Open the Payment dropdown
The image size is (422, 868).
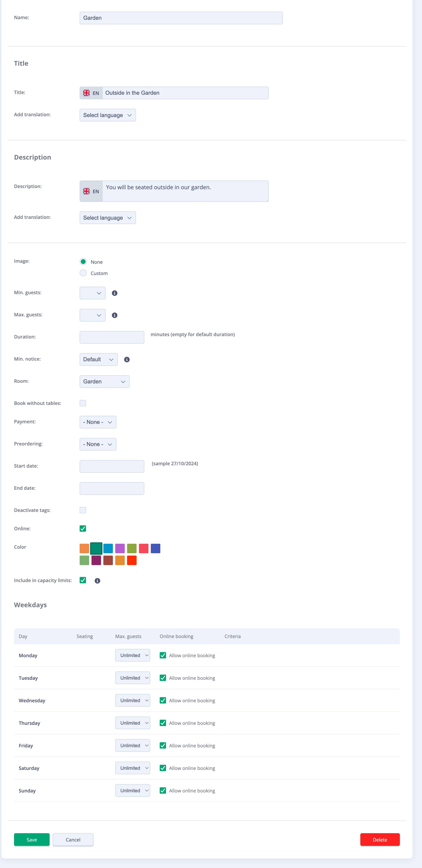pyautogui.click(x=98, y=422)
